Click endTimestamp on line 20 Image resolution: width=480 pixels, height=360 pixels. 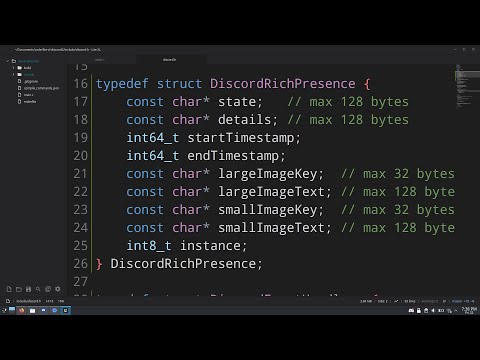(x=233, y=156)
